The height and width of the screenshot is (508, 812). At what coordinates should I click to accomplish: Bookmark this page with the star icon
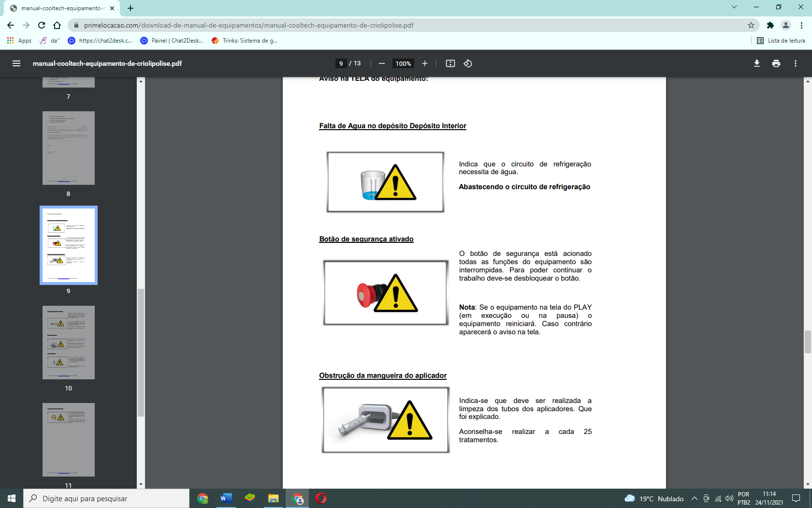[751, 25]
